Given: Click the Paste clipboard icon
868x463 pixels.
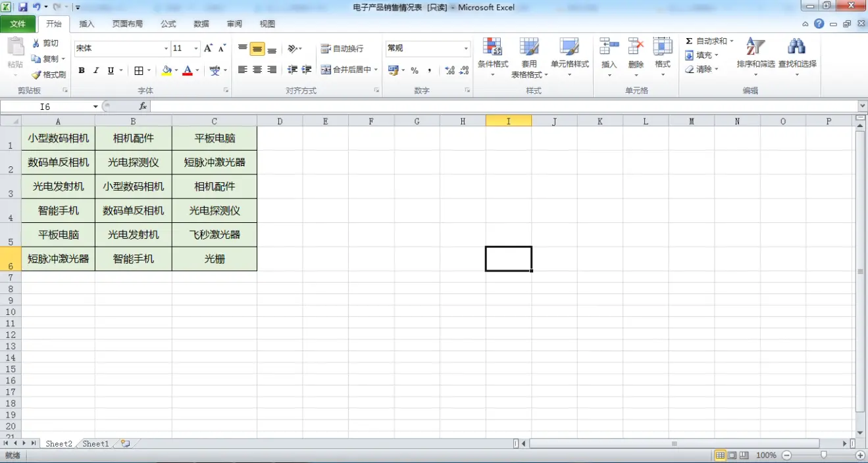Looking at the screenshot, I should [x=15, y=48].
